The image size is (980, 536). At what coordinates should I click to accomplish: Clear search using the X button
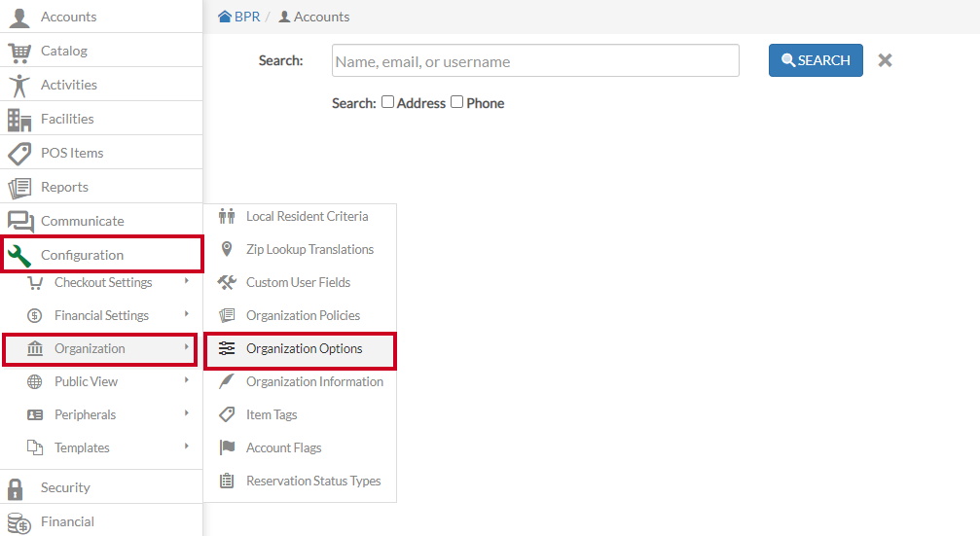(x=885, y=60)
